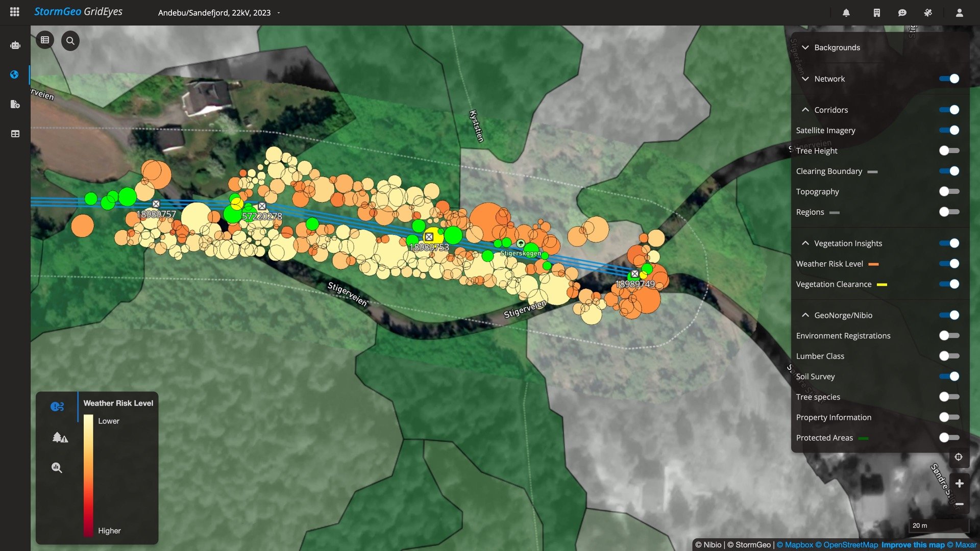The height and width of the screenshot is (551, 980).
Task: Disable the Satellite Imagery switch
Action: [949, 130]
